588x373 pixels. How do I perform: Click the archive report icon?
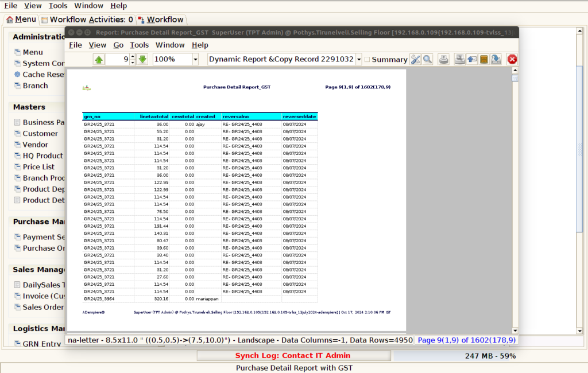point(483,59)
